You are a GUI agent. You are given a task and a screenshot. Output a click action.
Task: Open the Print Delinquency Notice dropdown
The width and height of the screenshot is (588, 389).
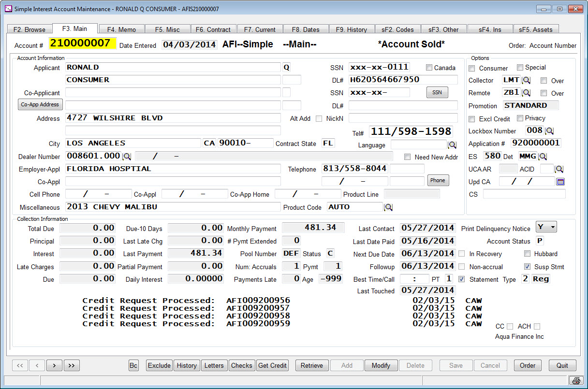tap(547, 226)
